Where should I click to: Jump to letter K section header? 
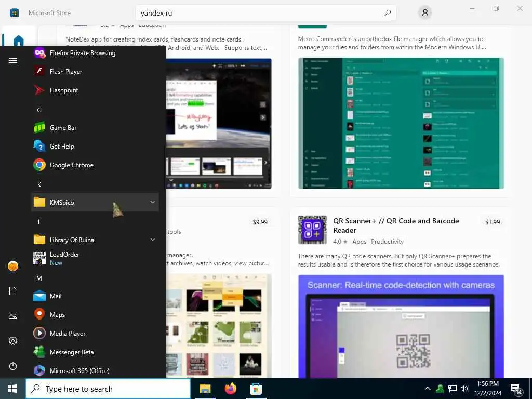point(39,184)
